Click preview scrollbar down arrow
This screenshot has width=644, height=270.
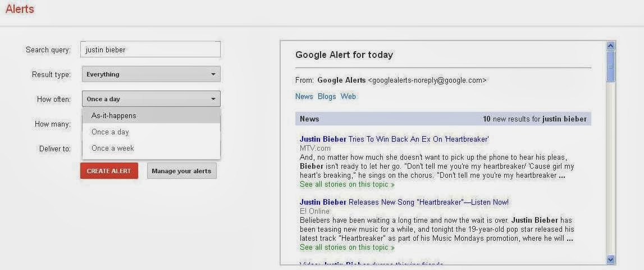click(610, 259)
